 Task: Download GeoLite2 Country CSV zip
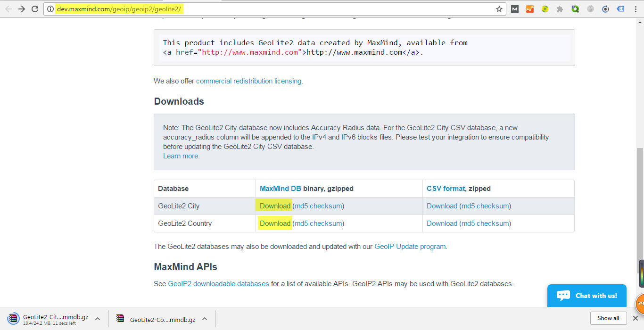(442, 223)
